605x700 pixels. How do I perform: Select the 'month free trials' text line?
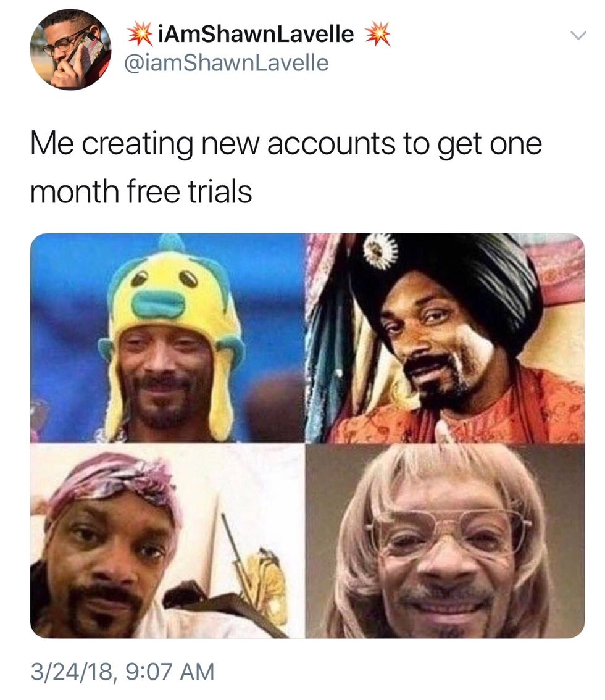(x=141, y=191)
